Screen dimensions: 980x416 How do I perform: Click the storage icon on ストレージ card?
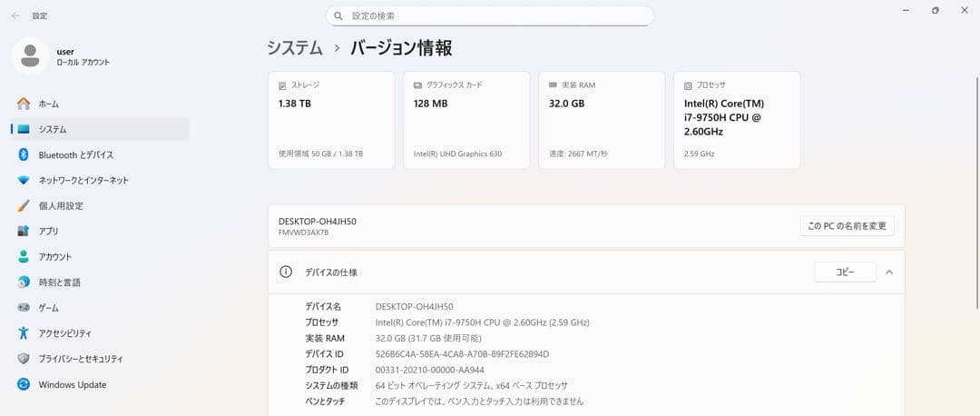tap(282, 85)
